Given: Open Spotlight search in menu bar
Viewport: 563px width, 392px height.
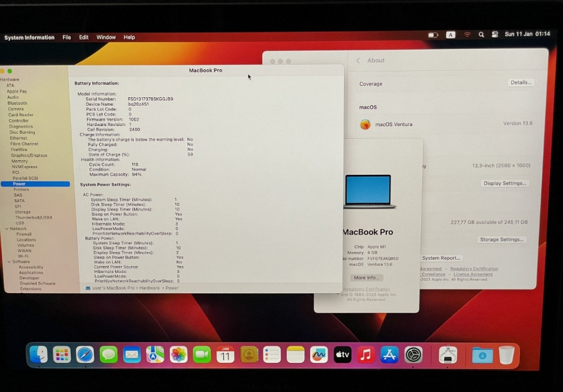Looking at the screenshot, I should click(x=481, y=35).
